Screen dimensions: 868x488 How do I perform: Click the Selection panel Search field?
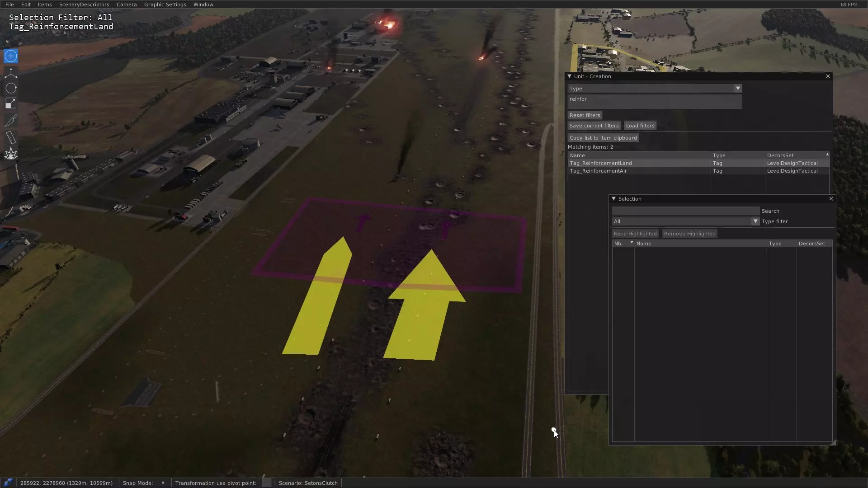click(685, 211)
